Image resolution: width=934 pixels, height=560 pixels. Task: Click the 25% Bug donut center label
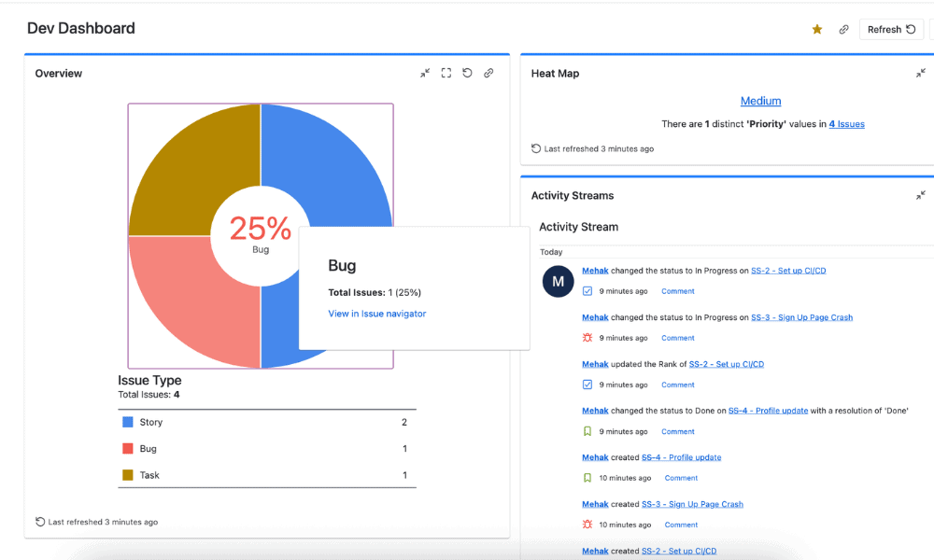pos(260,231)
